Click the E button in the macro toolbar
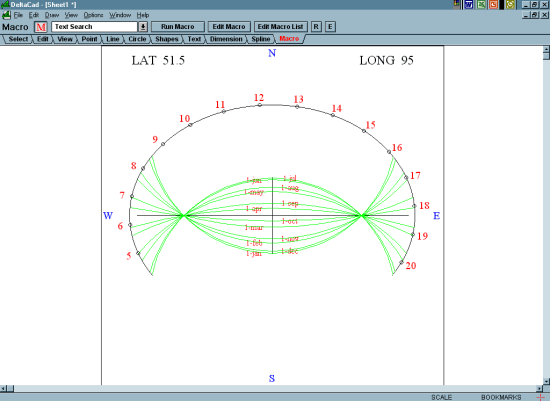The width and height of the screenshot is (550, 401). pyautogui.click(x=330, y=27)
